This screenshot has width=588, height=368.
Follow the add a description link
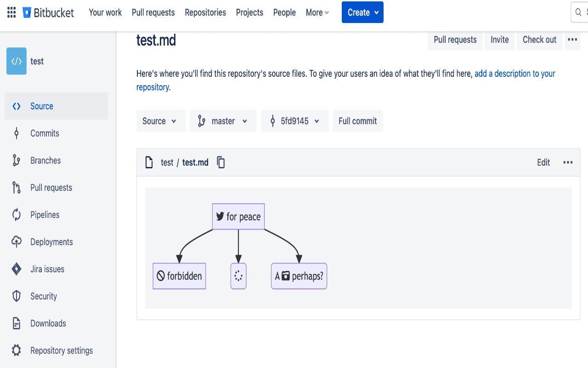click(514, 74)
